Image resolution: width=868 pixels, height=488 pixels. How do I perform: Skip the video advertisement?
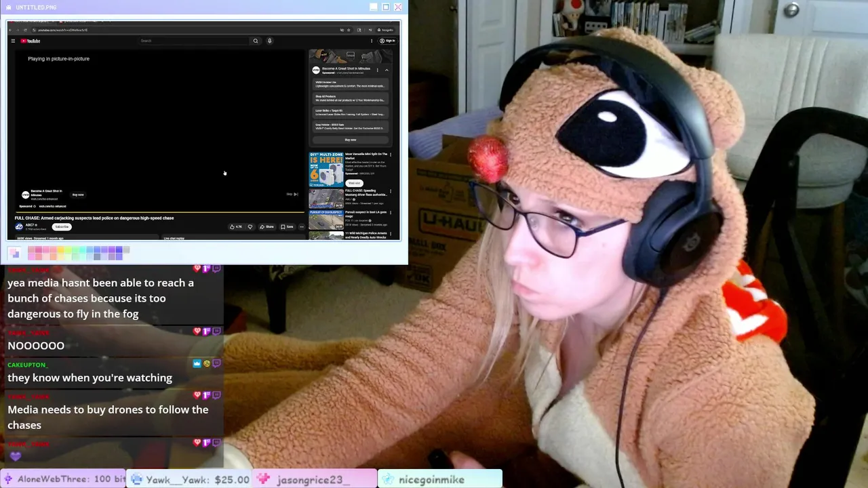292,195
